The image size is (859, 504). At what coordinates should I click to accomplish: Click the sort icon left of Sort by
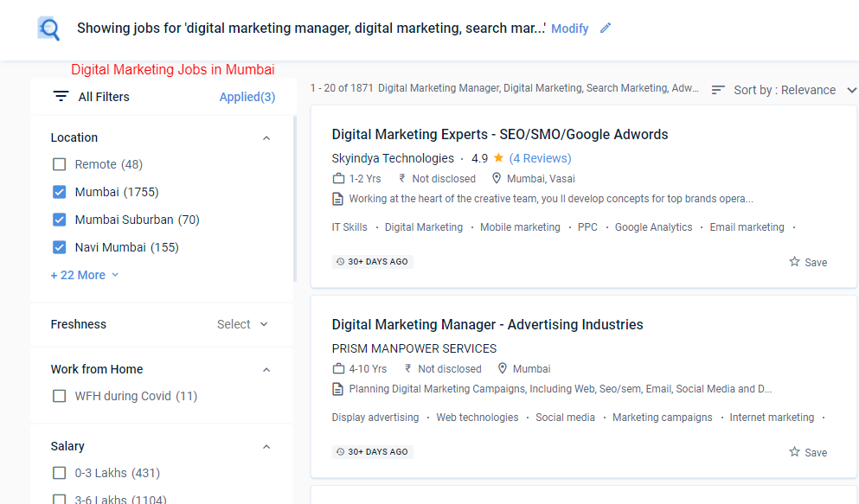point(717,89)
